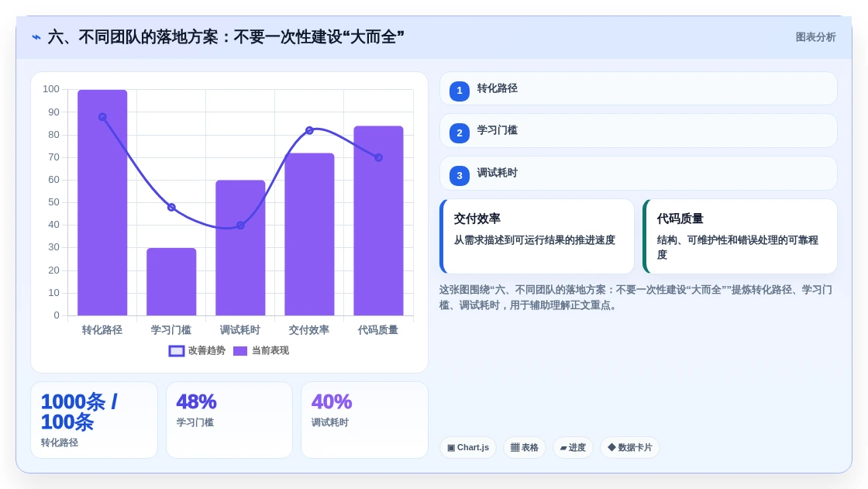Click the 1000条 / 100条 stat card
The height and width of the screenshot is (489, 868).
tap(94, 420)
